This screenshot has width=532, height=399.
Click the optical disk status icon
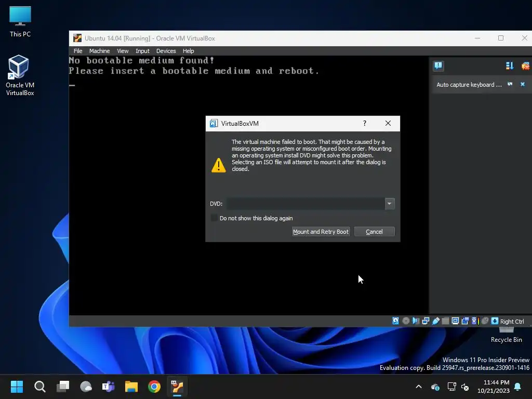[x=406, y=321]
